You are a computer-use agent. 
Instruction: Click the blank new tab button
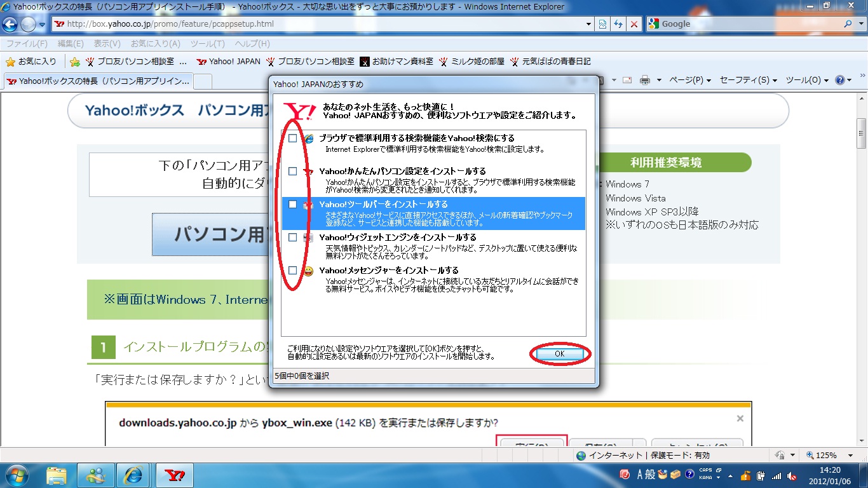pos(203,81)
